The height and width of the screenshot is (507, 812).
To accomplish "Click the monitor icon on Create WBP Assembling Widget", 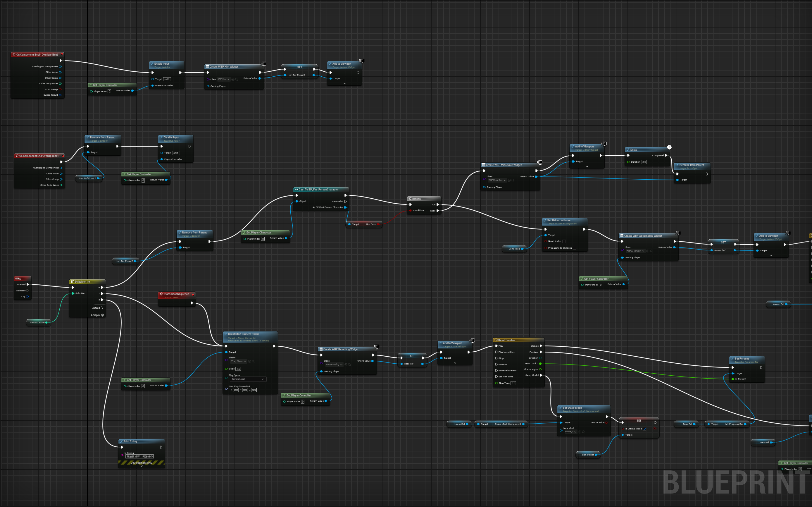I will (679, 232).
